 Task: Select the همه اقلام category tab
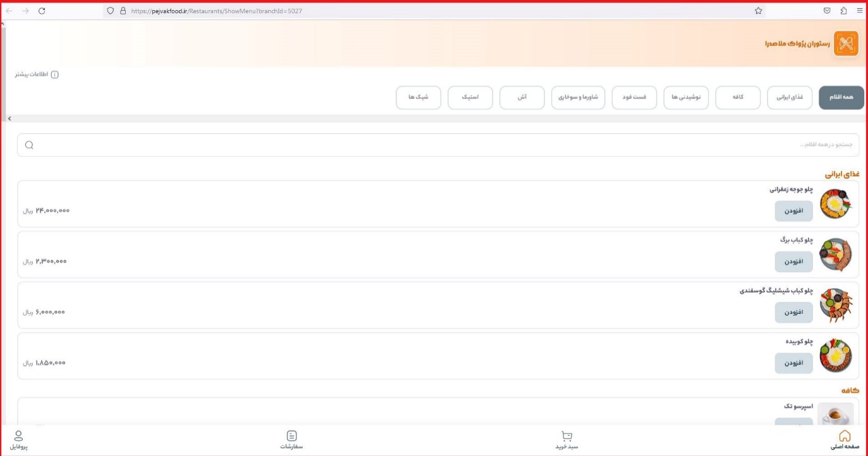(x=841, y=98)
